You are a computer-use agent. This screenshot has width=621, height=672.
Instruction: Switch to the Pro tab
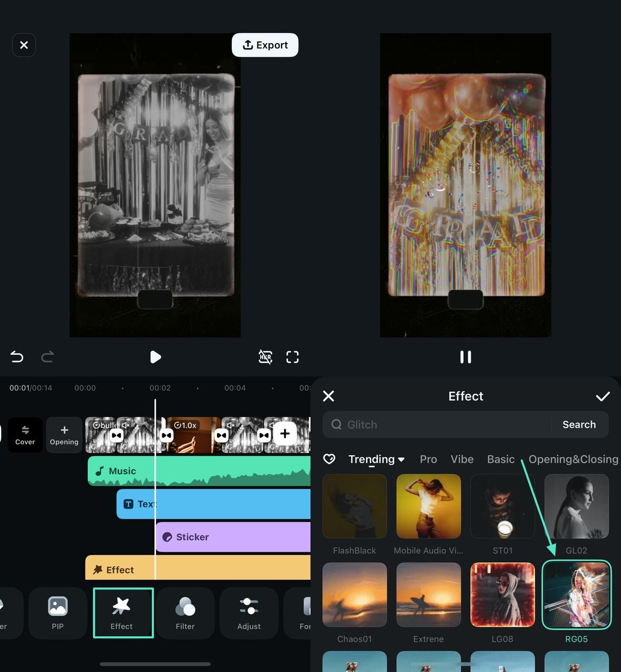428,459
